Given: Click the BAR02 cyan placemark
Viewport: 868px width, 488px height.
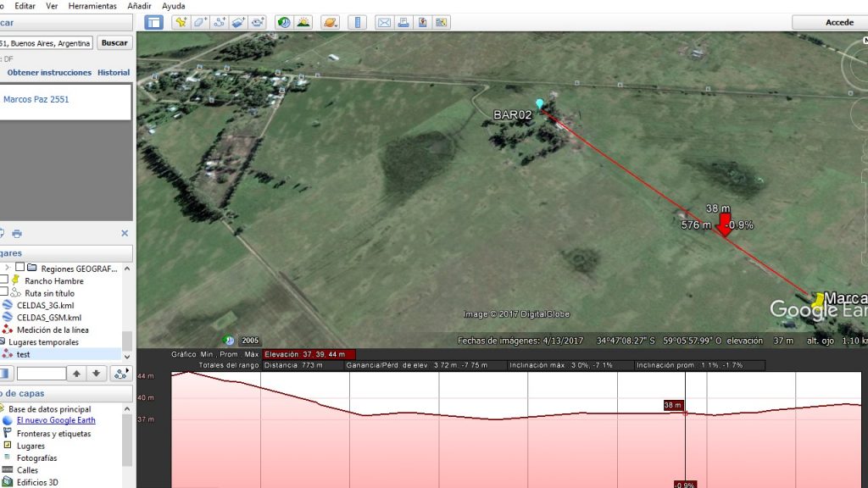Looking at the screenshot, I should (539, 103).
